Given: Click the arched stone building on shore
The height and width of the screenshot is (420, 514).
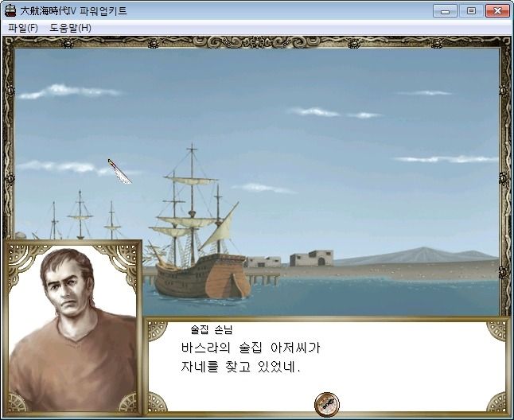Looking at the screenshot, I should coord(311,258).
